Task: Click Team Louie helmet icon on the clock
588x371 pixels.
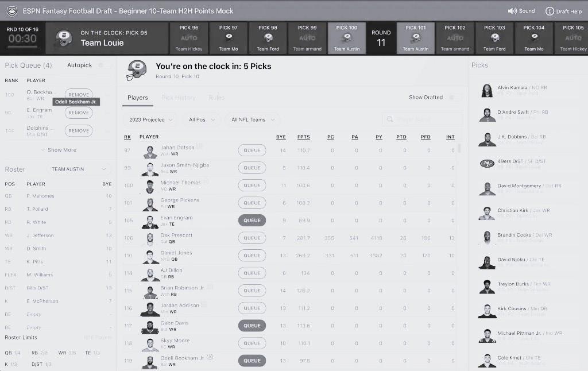Action: [x=64, y=38]
